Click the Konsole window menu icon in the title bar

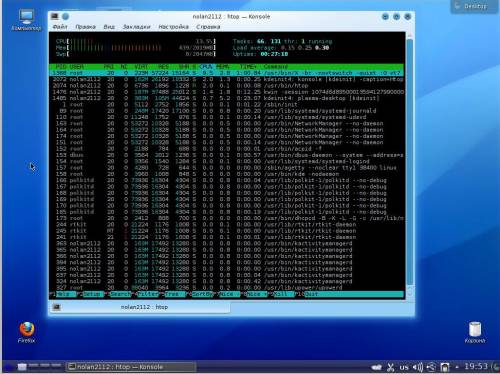coord(55,16)
